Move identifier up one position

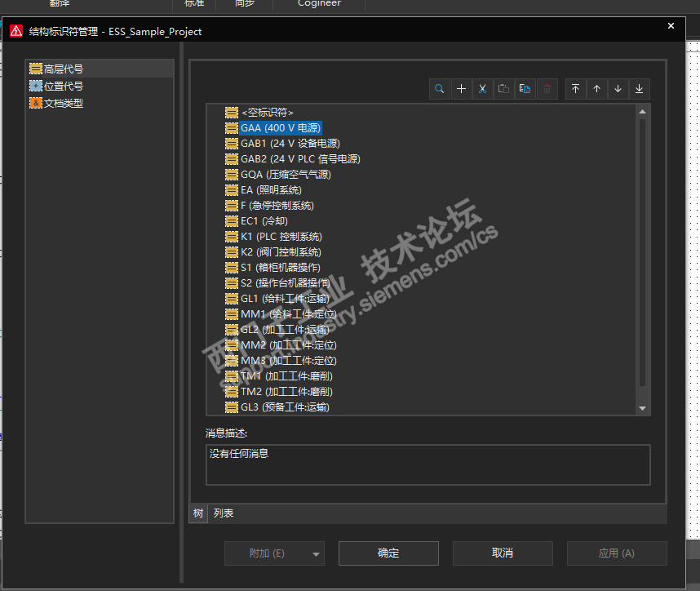click(x=596, y=89)
